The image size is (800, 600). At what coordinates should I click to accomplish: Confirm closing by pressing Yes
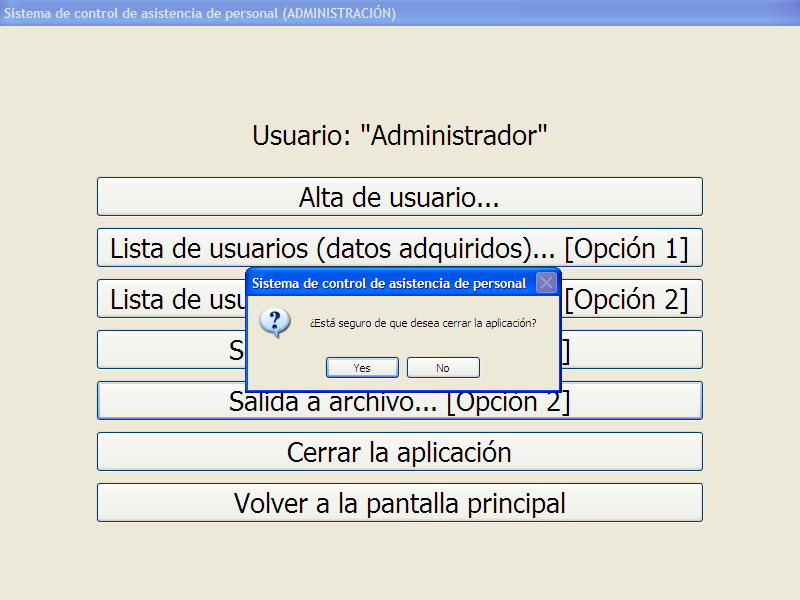click(362, 368)
